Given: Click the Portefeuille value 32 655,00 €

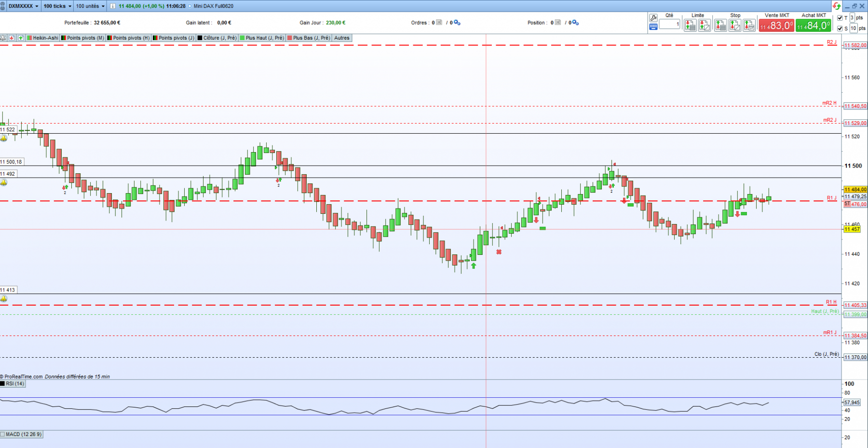Looking at the screenshot, I should point(107,23).
